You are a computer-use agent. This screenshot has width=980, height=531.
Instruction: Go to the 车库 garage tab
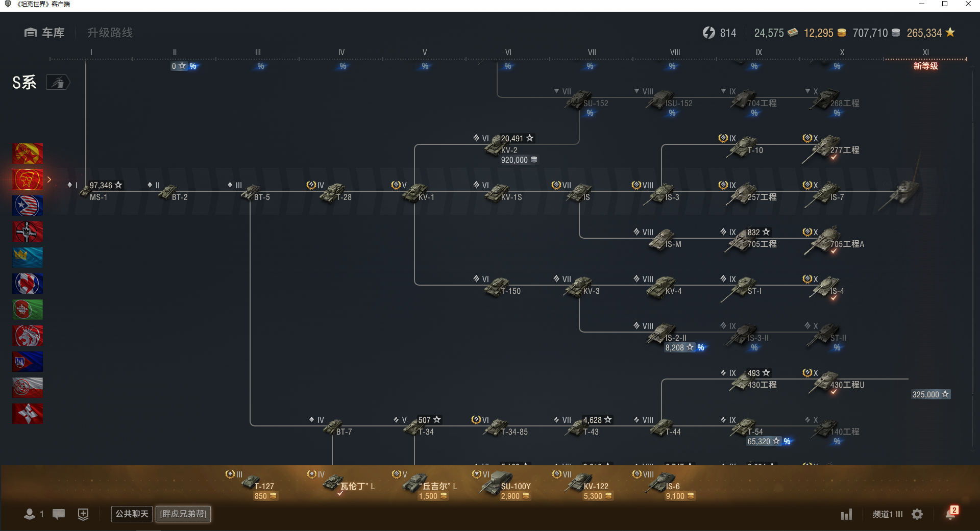pos(44,33)
